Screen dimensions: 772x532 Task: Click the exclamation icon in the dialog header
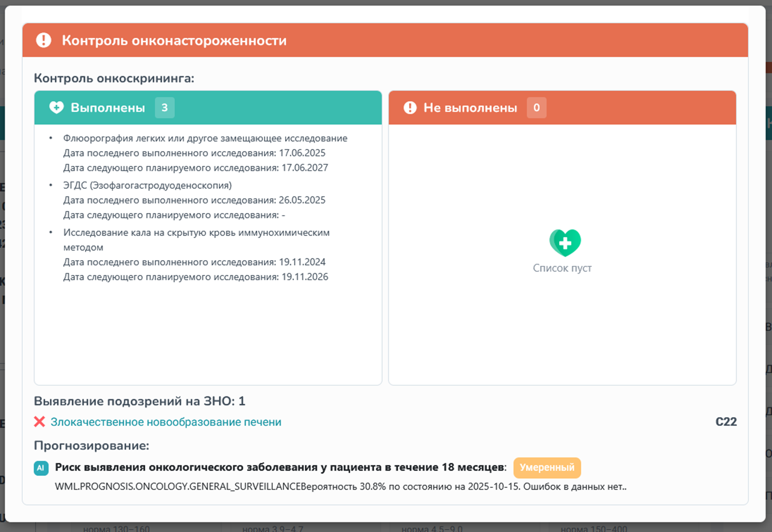43,40
